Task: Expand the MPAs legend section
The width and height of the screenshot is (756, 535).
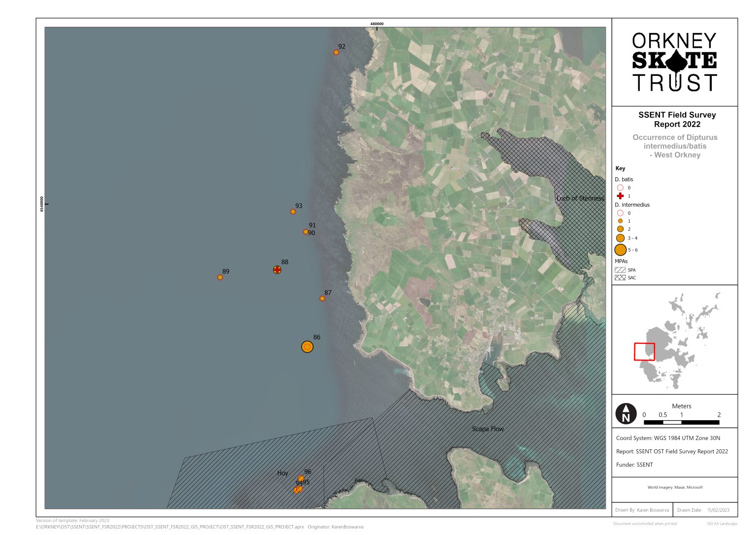Action: pos(622,262)
